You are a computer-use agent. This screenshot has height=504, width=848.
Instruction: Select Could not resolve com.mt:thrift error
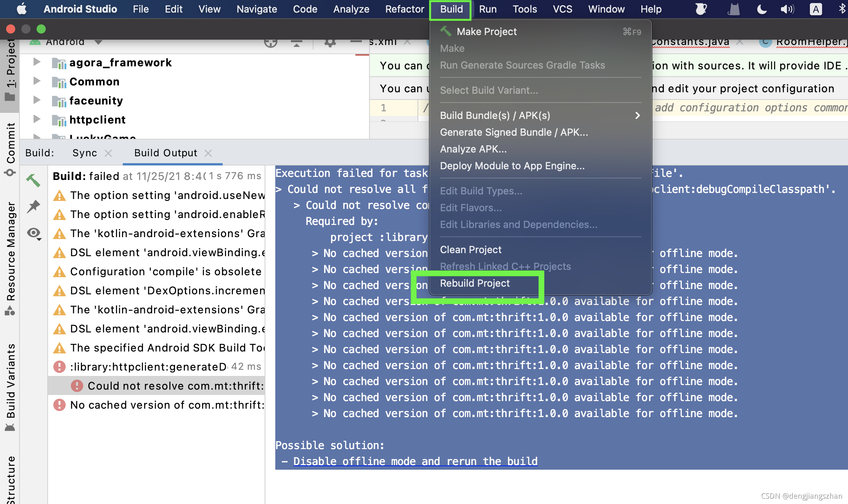tap(175, 386)
